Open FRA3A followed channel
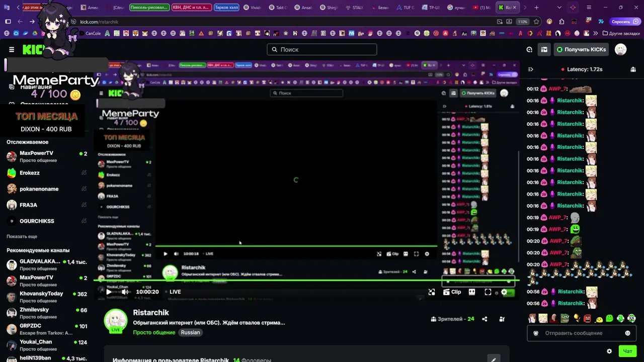This screenshot has width=644, height=362. tap(46, 205)
